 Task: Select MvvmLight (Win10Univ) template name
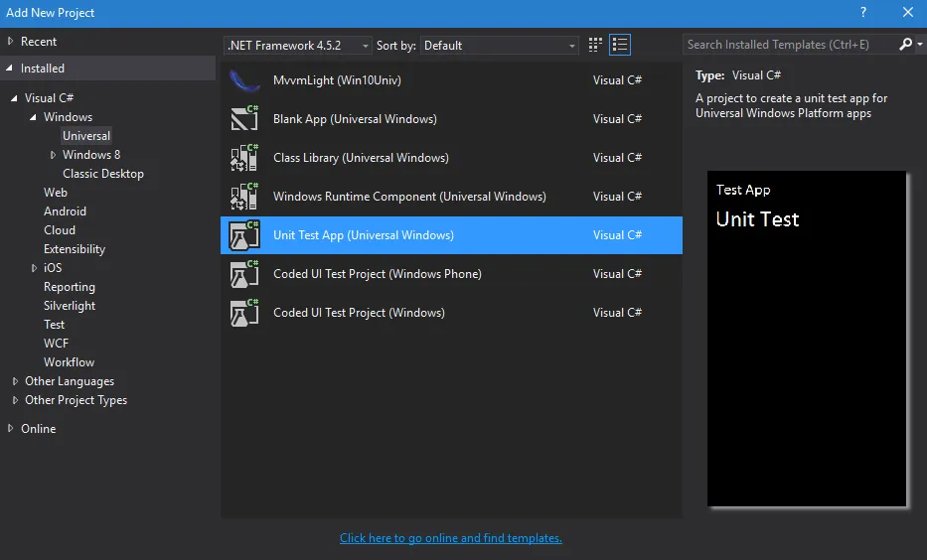tap(337, 80)
